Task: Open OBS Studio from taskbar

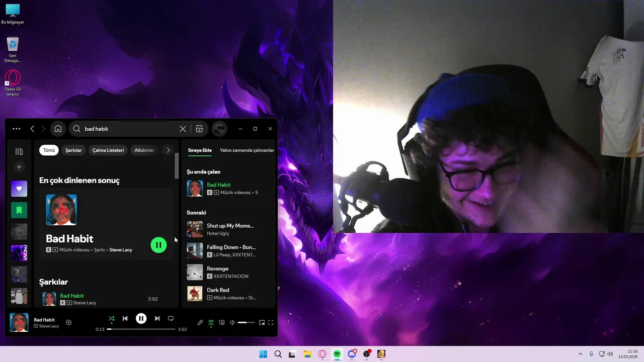Action: 367,354
